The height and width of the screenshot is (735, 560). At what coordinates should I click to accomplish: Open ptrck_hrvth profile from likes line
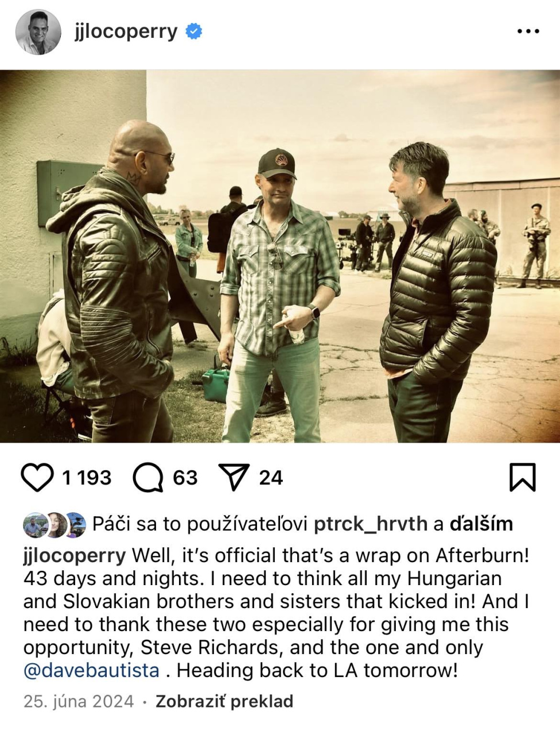pos(371,524)
